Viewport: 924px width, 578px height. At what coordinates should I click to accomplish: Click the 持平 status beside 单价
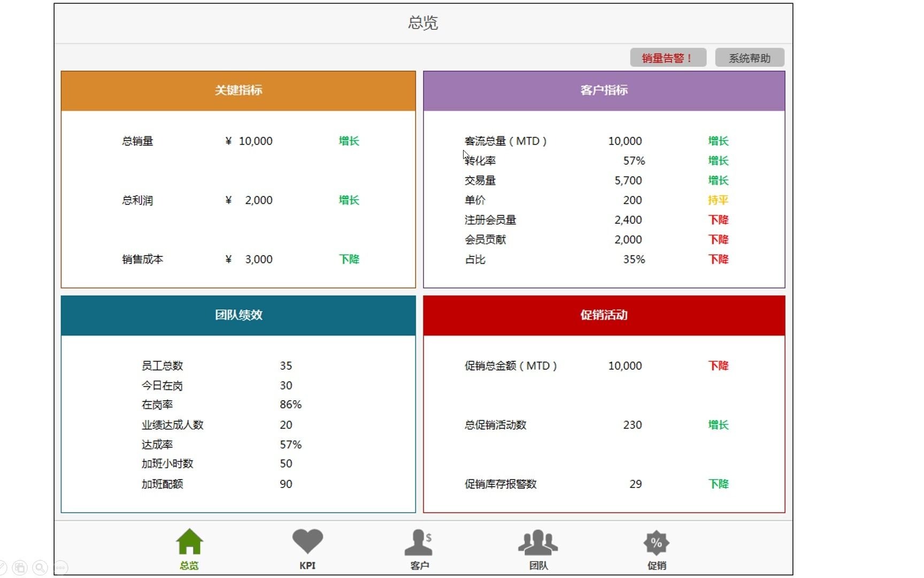719,200
